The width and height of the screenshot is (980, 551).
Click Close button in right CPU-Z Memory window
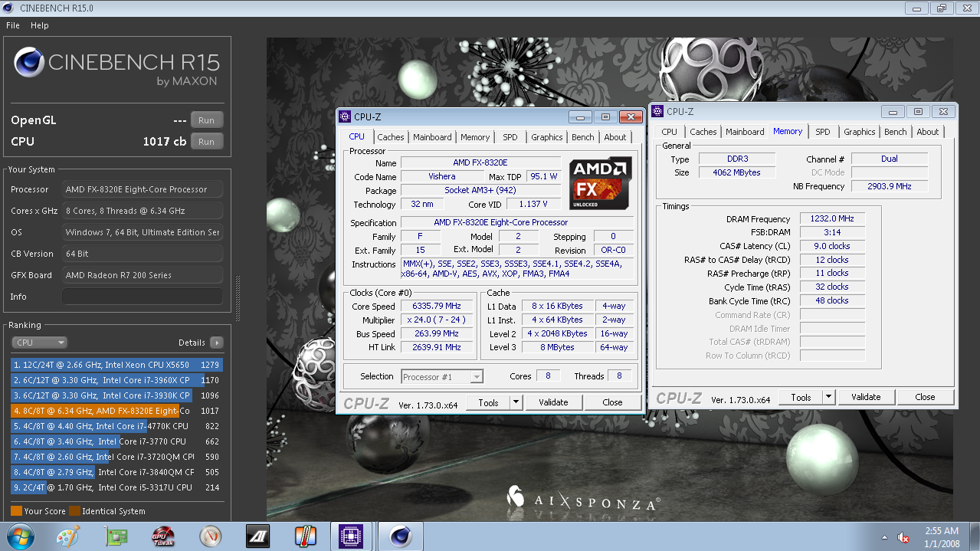[x=925, y=397]
